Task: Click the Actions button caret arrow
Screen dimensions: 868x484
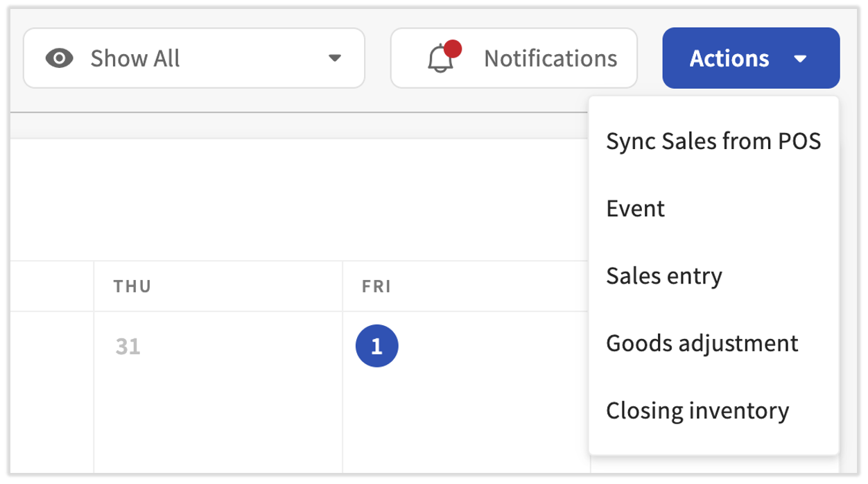Action: point(800,59)
